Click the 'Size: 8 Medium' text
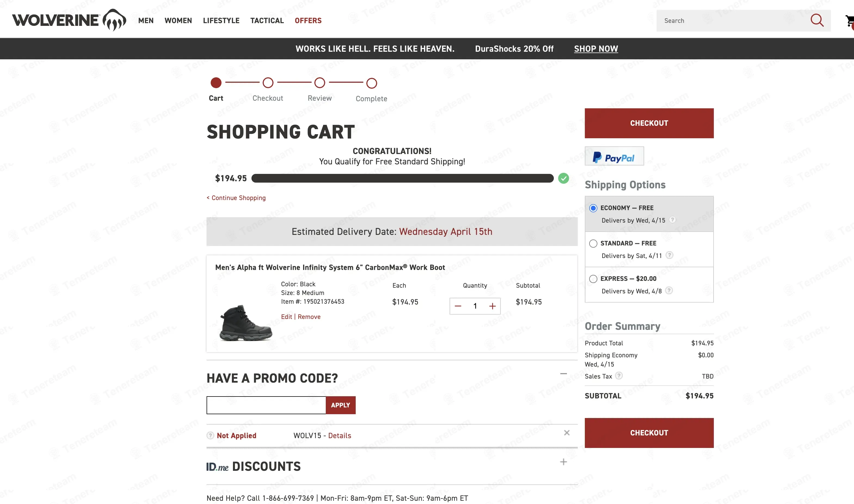Screen dimensions: 854x504 pyautogui.click(x=303, y=293)
